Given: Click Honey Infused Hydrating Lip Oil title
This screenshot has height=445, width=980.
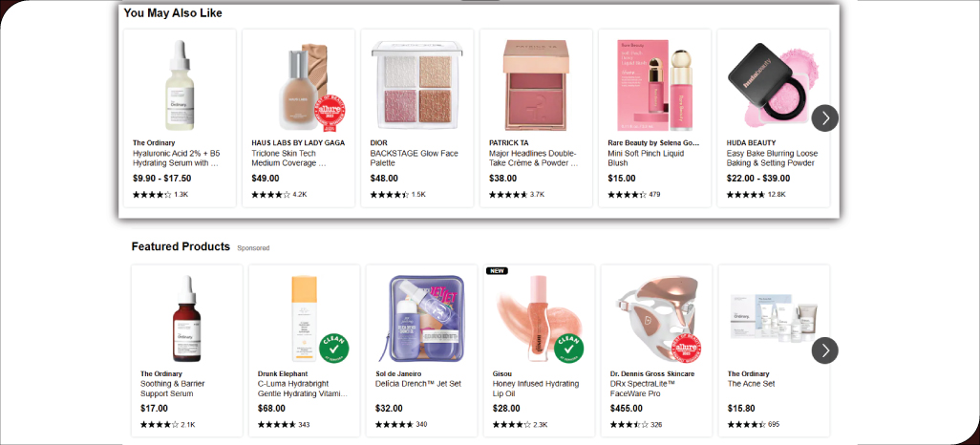Looking at the screenshot, I should click(x=535, y=389).
